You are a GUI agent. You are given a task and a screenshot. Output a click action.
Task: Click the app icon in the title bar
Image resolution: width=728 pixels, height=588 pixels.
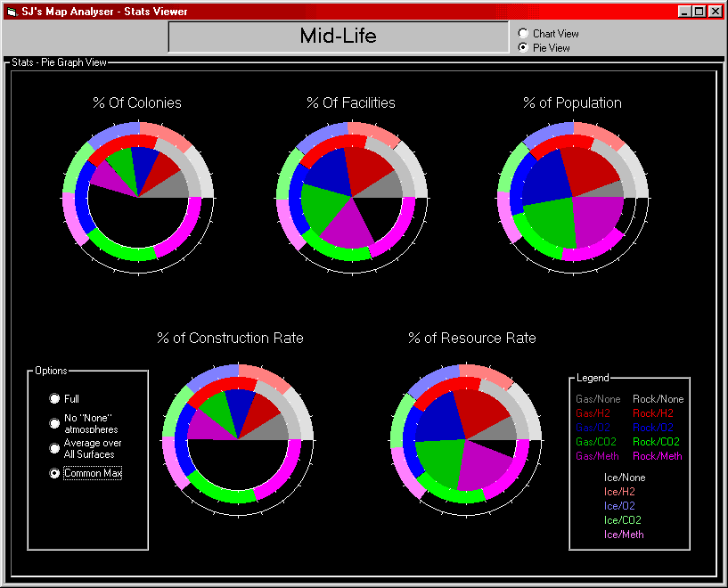[11, 11]
